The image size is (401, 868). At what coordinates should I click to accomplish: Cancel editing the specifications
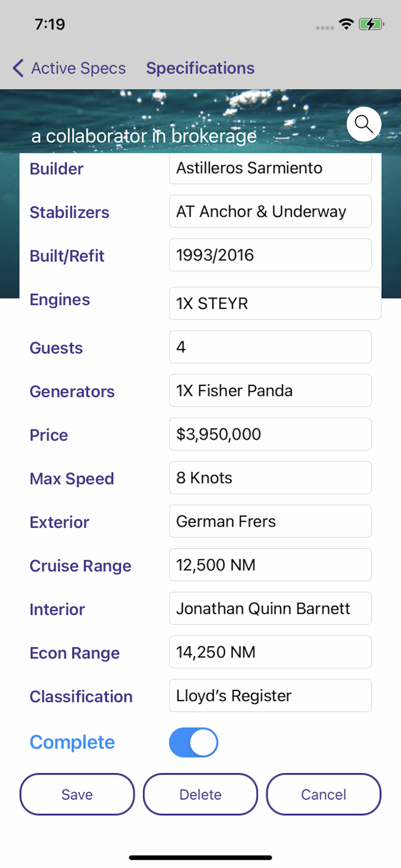(323, 794)
